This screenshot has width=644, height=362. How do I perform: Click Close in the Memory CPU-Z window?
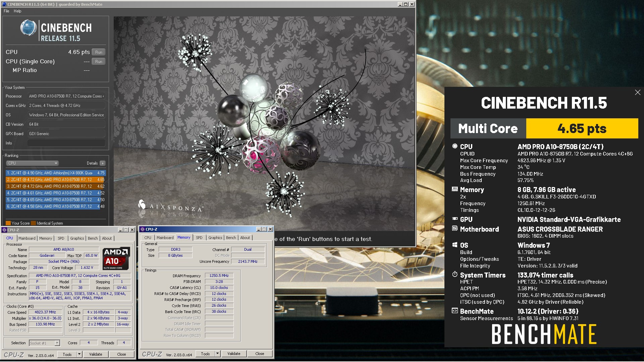tap(260, 354)
